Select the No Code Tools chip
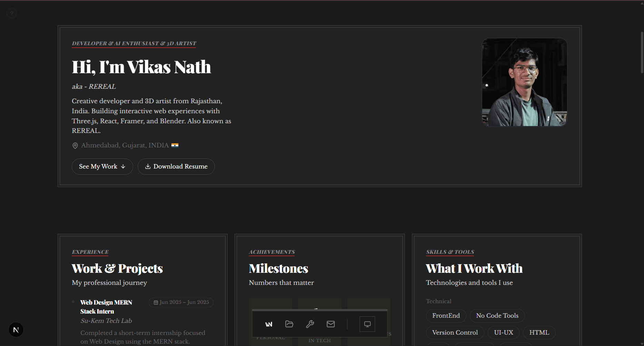 [497, 316]
